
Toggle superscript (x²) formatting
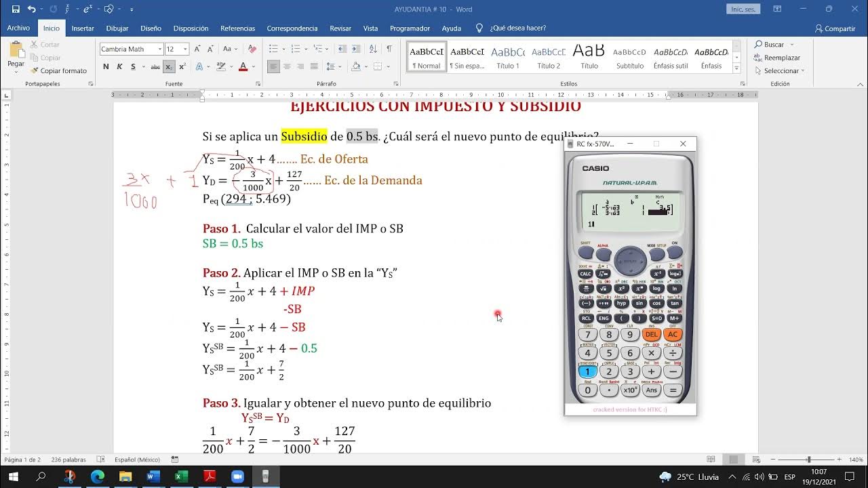tap(182, 66)
